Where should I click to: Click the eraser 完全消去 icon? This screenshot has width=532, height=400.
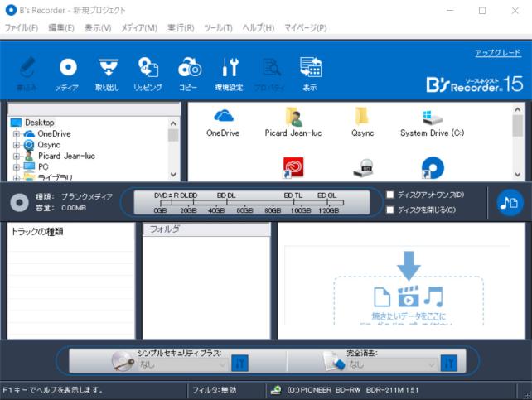point(334,361)
